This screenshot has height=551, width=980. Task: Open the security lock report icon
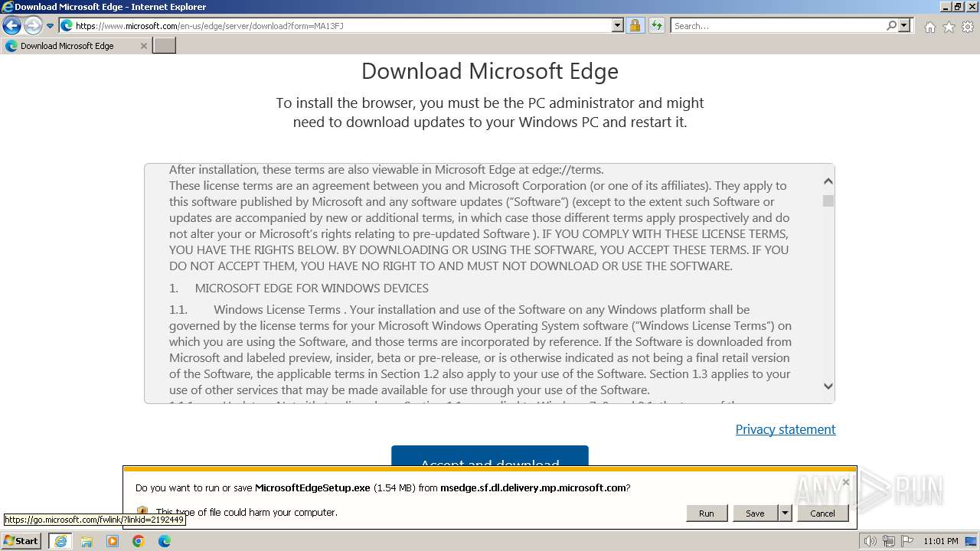635,26
